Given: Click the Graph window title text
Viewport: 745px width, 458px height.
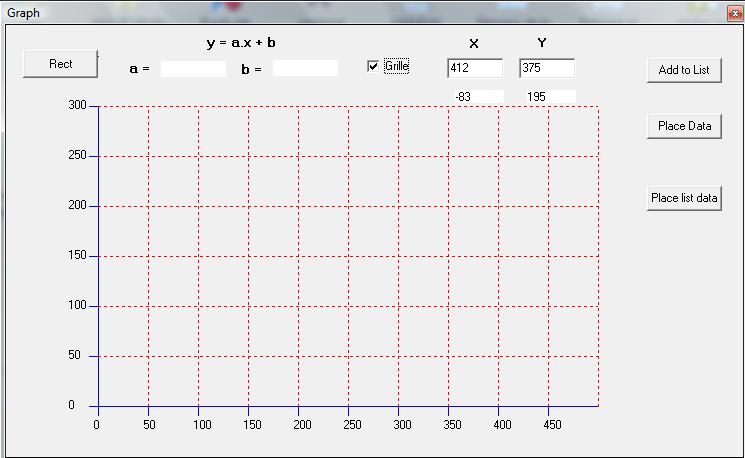Looking at the screenshot, I should (23, 13).
